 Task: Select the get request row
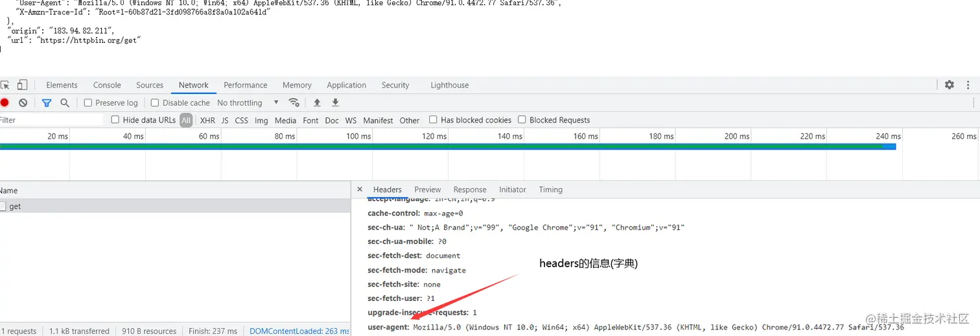coord(175,206)
